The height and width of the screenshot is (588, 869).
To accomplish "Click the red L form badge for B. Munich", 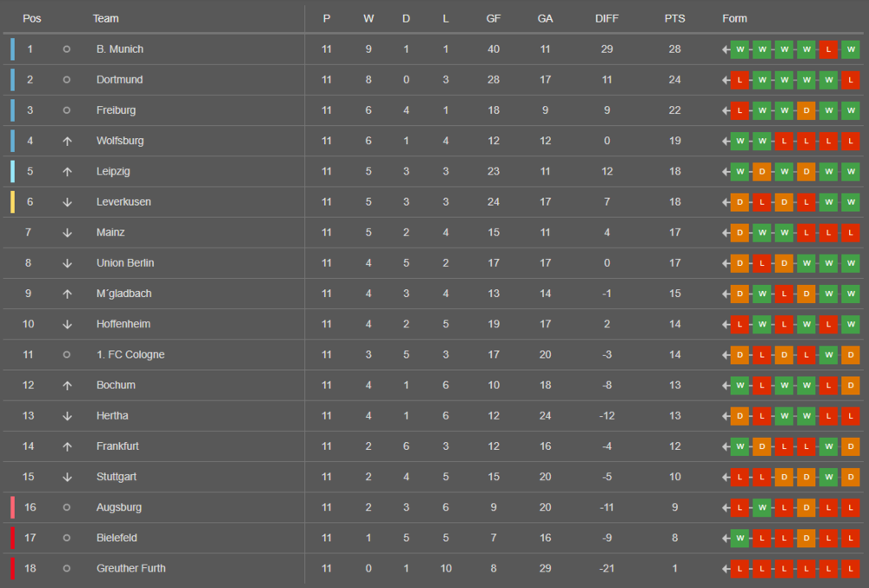I will [828, 50].
